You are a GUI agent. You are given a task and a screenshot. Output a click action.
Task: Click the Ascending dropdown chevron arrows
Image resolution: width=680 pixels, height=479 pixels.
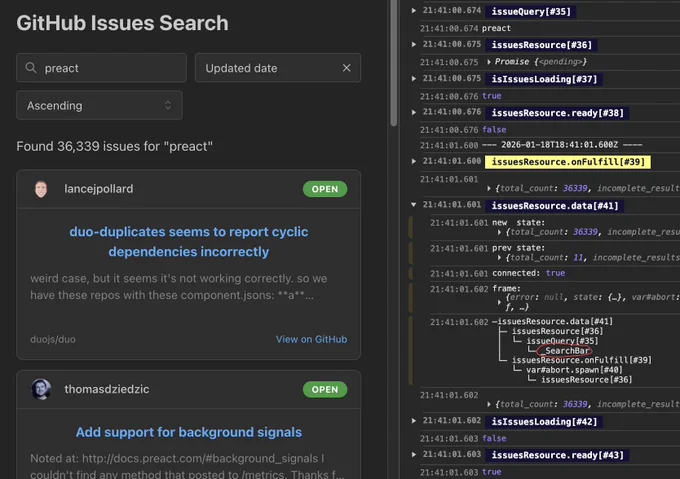tap(168, 105)
